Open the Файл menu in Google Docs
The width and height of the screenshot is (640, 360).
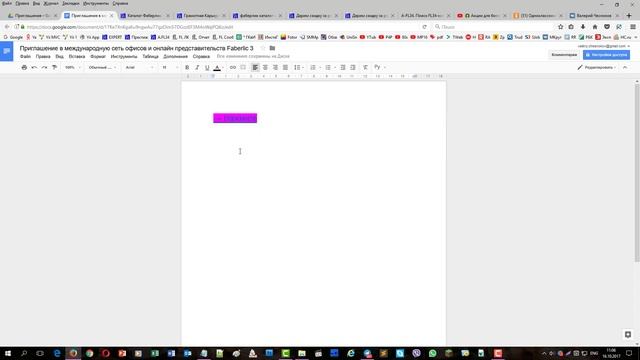point(25,56)
